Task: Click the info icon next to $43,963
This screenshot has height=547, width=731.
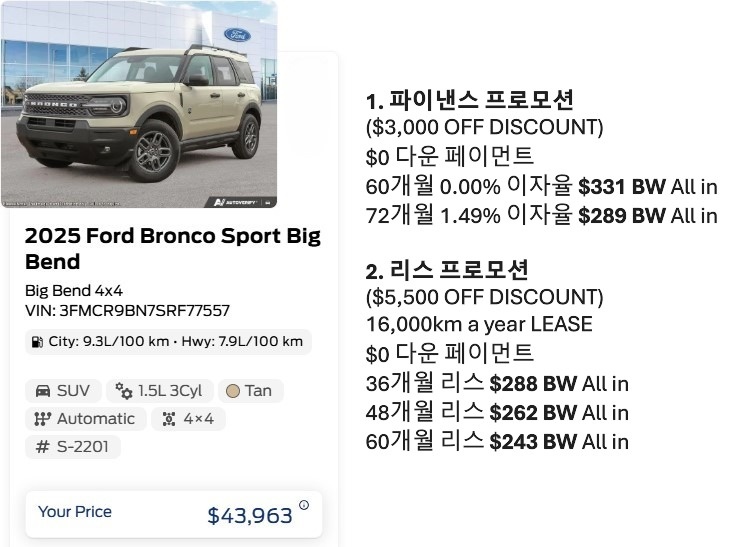Action: pyautogui.click(x=304, y=506)
